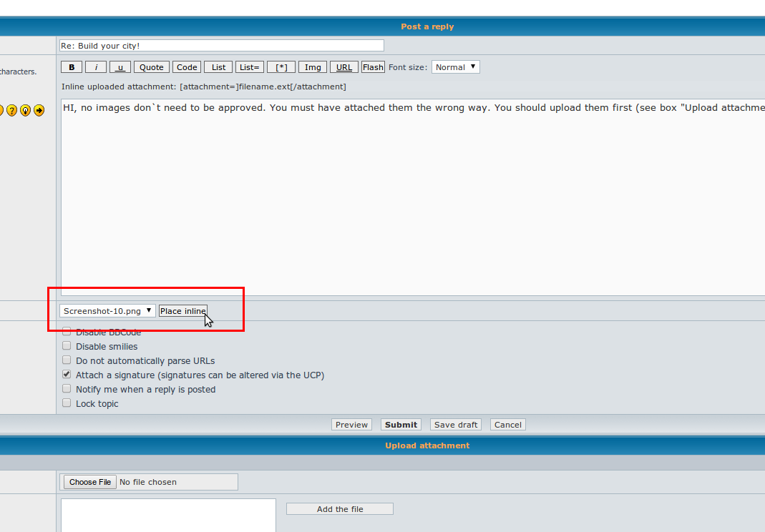Enable Notify me when a reply is posted

click(67, 389)
